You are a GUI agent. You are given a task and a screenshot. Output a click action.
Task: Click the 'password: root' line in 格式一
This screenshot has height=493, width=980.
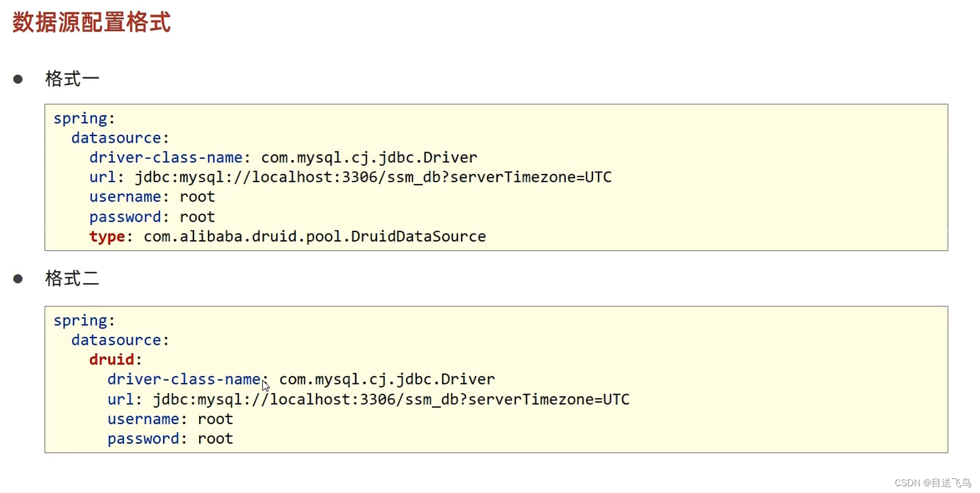(152, 217)
